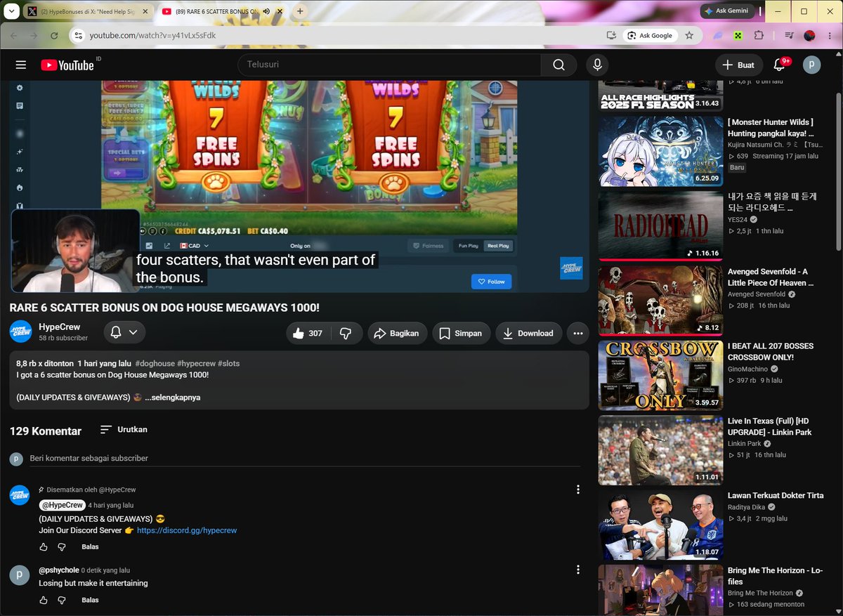Open the YouTube guide hamburger menu

click(21, 65)
